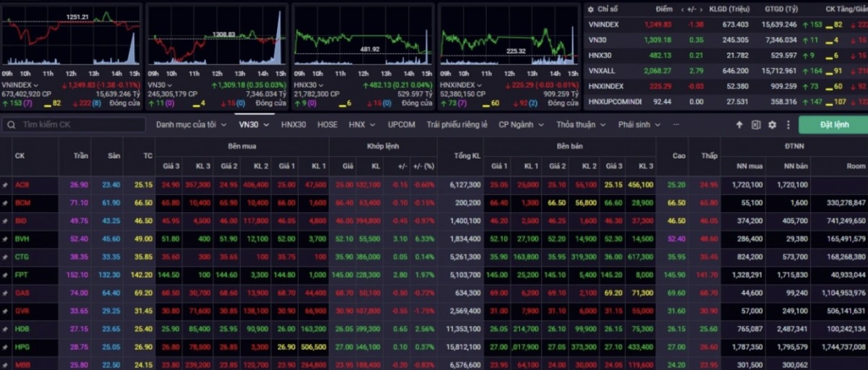Image resolution: width=868 pixels, height=370 pixels.
Task: Toggle the pin for the FPT row
Action: [x=6, y=275]
